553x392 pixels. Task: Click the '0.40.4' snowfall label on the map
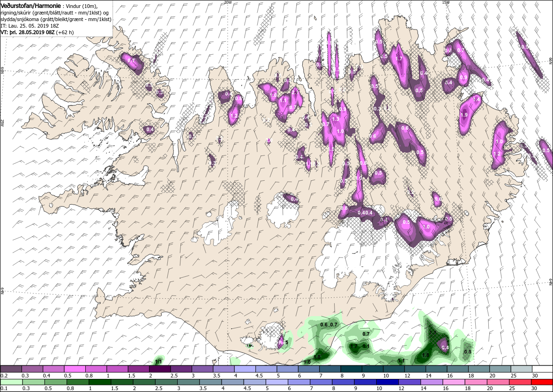tap(366, 213)
